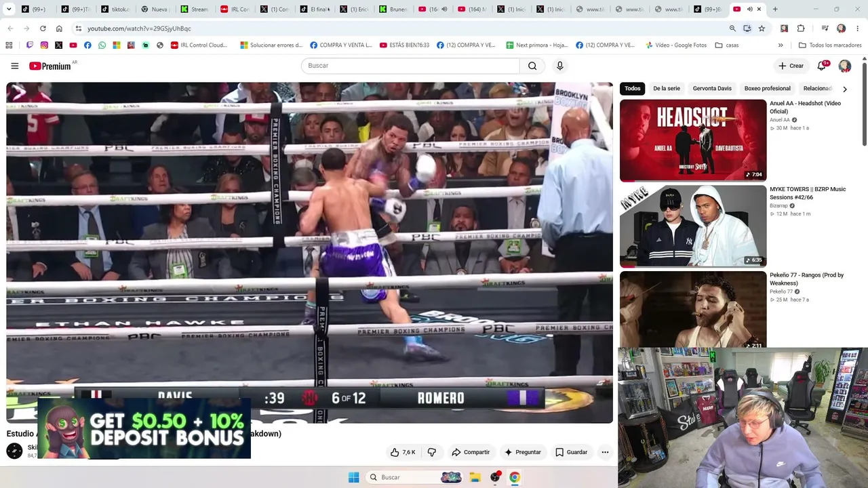Open the WhatsApp bookmark icon
868x488 pixels.
pyautogui.click(x=102, y=45)
